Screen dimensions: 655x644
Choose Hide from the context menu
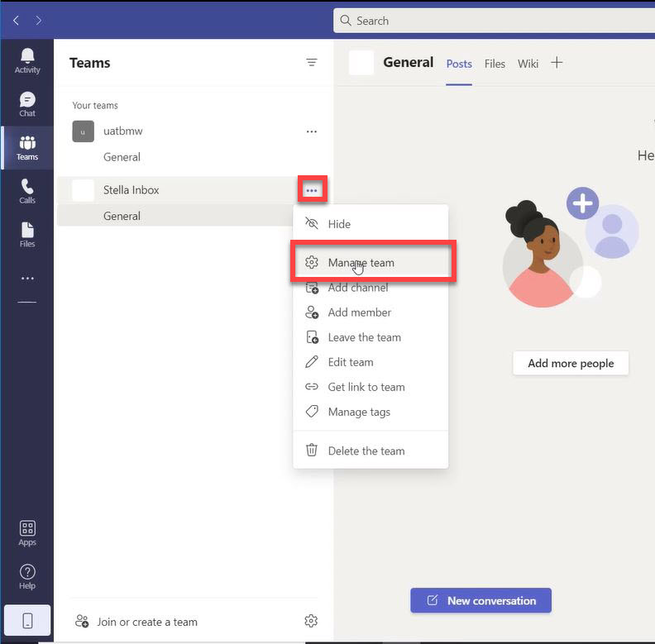(x=371, y=224)
